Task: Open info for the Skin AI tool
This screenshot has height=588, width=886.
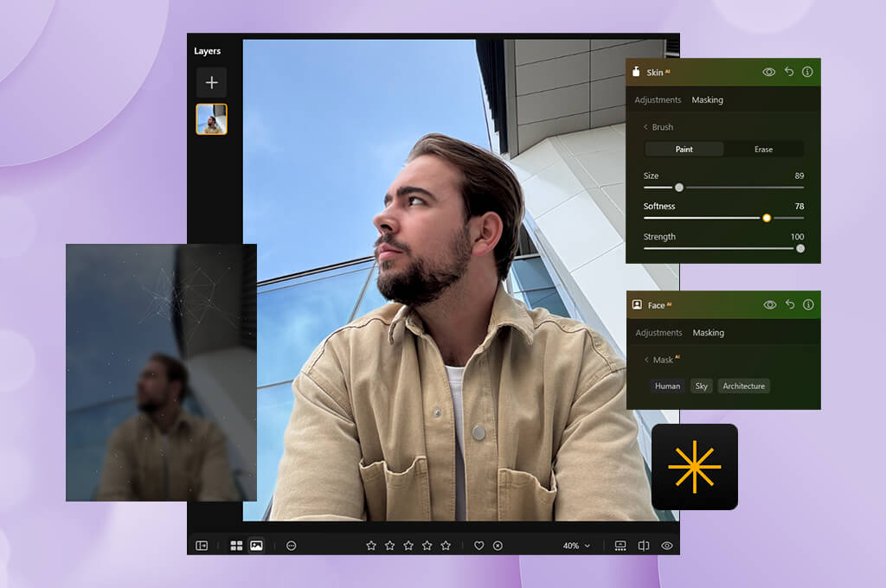Action: click(807, 72)
